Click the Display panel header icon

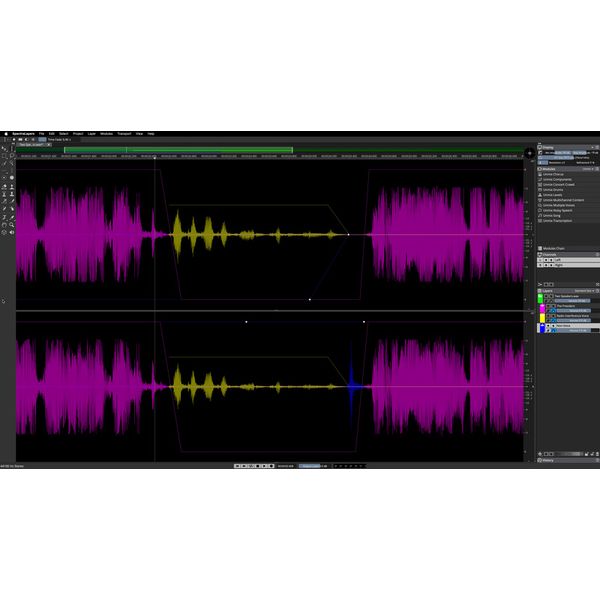point(540,147)
